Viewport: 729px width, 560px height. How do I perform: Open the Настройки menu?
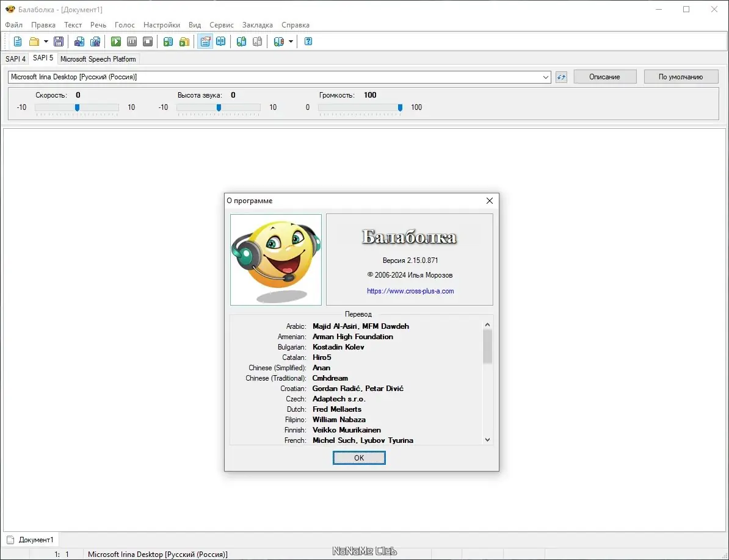coord(162,25)
